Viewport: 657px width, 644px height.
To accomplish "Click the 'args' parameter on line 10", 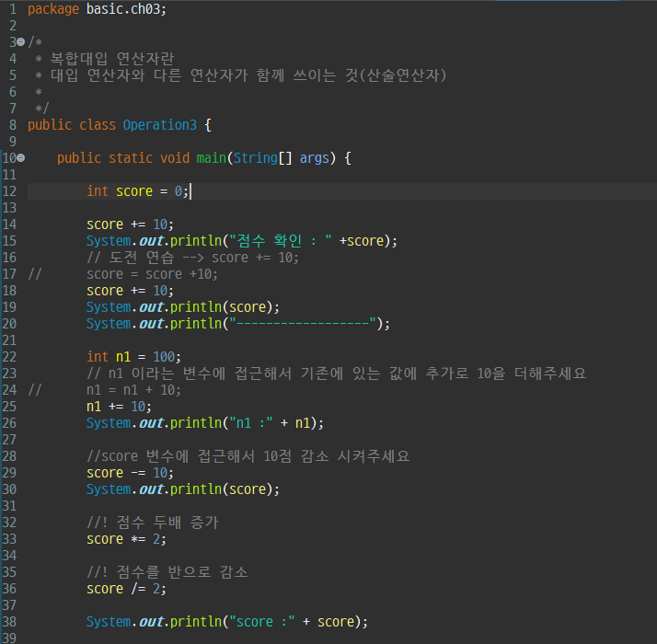I will (x=315, y=158).
